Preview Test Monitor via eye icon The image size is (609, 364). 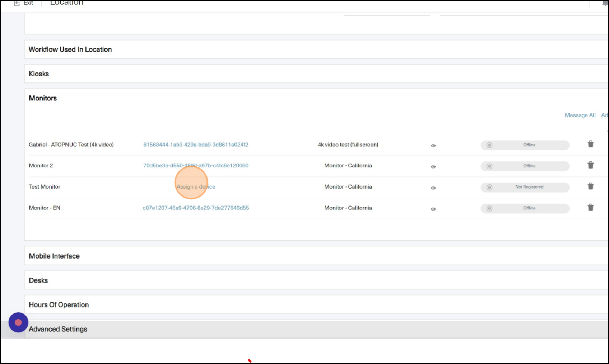433,188
